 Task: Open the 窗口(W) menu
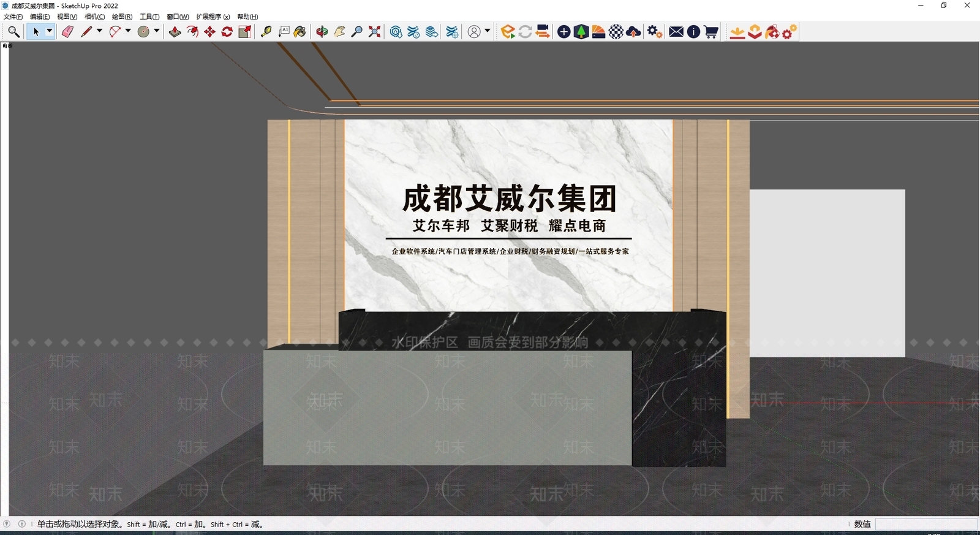point(178,17)
